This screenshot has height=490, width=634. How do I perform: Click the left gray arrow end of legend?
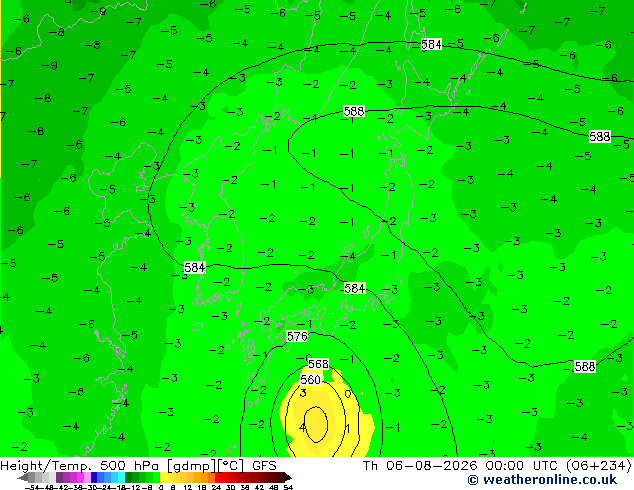23,477
